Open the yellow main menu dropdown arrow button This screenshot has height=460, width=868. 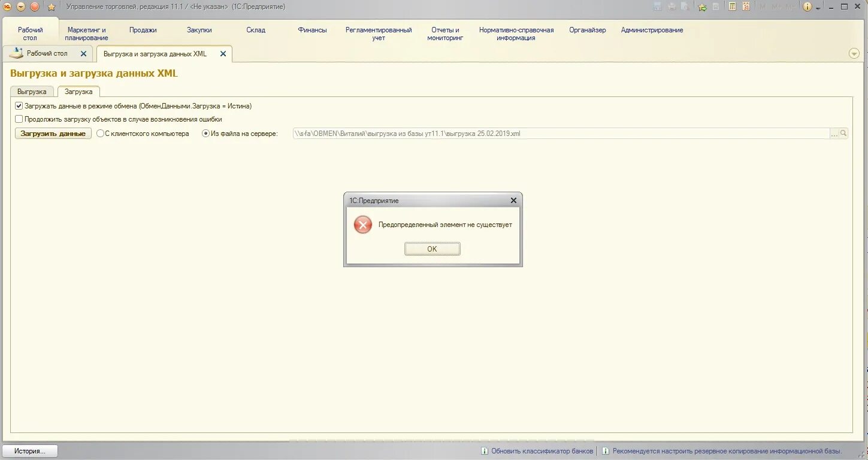pyautogui.click(x=21, y=7)
